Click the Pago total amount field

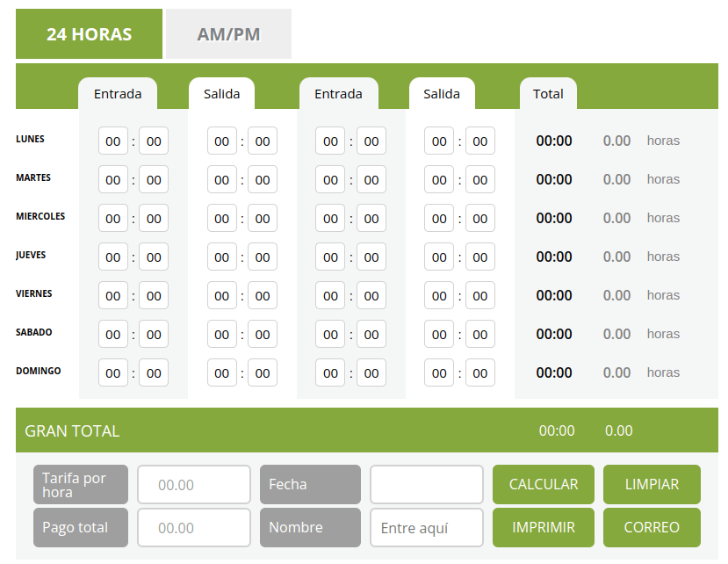193,527
